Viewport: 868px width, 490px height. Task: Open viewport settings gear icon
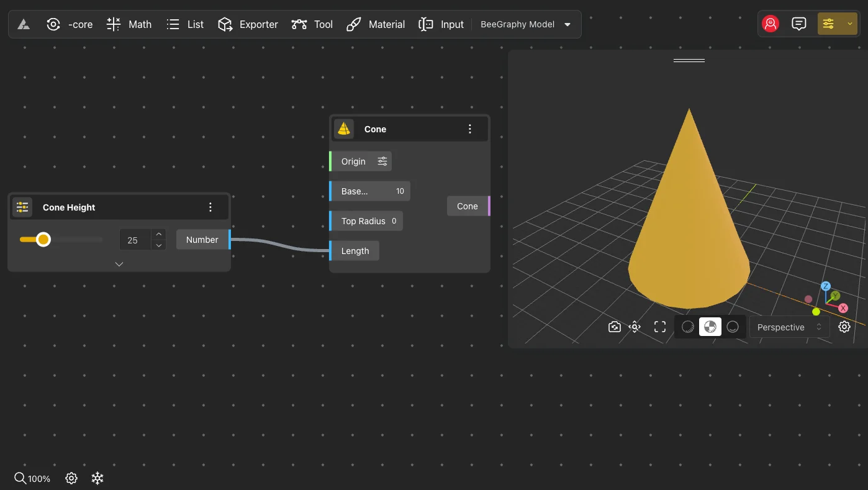coord(844,327)
